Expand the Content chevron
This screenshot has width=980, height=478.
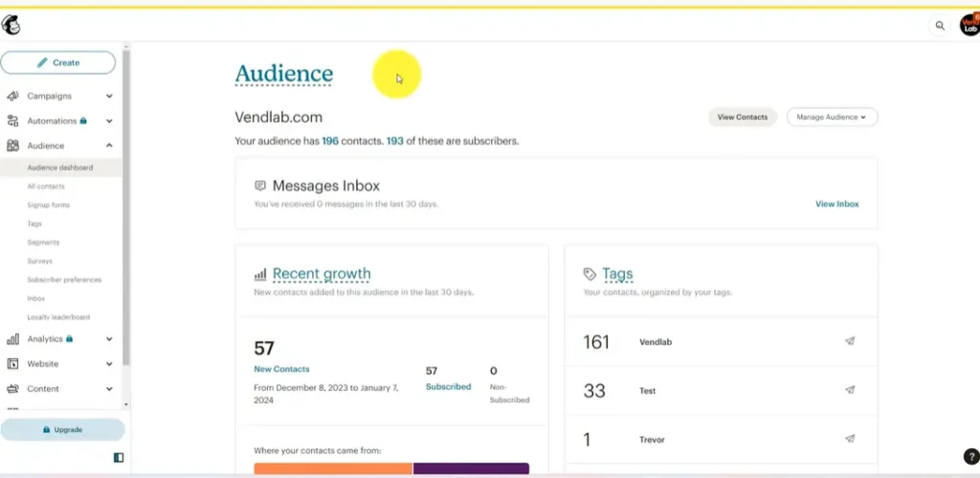click(x=109, y=389)
